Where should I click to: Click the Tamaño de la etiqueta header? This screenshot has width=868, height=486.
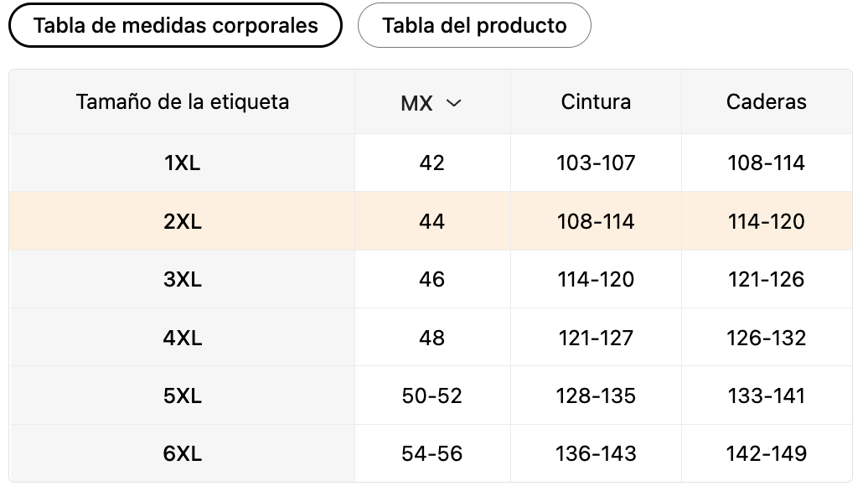pyautogui.click(x=182, y=102)
